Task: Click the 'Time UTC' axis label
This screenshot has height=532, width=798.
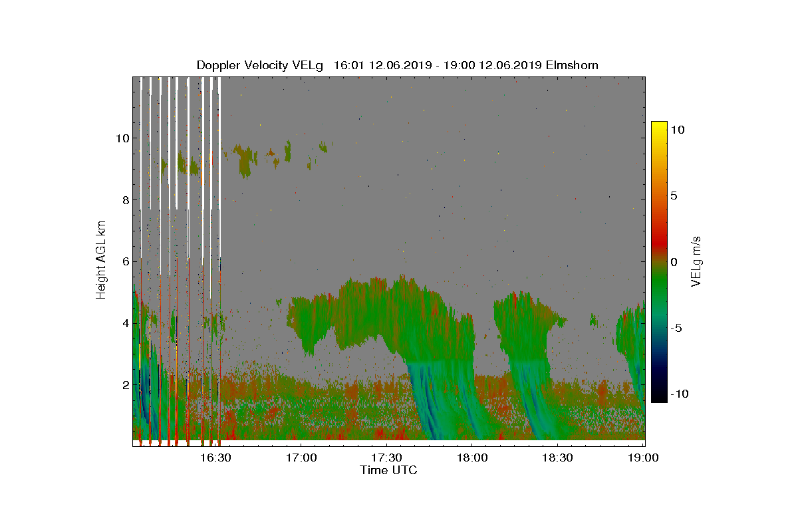Action: [x=389, y=470]
